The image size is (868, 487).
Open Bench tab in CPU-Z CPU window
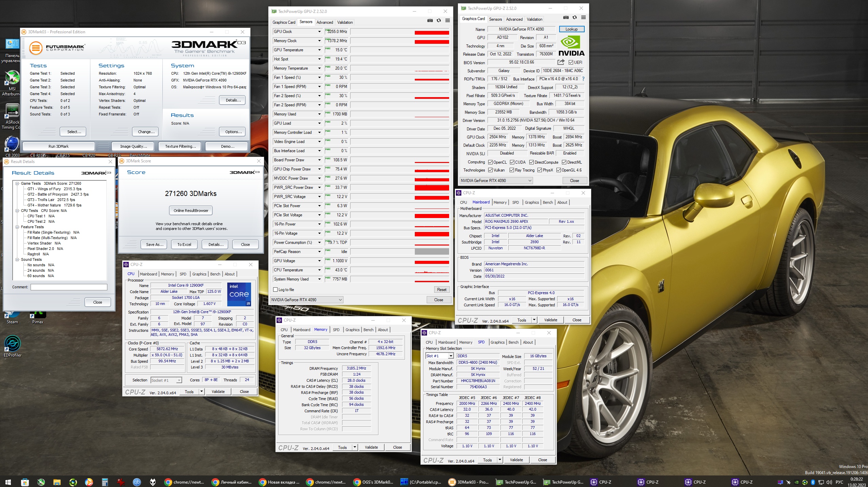tap(215, 274)
